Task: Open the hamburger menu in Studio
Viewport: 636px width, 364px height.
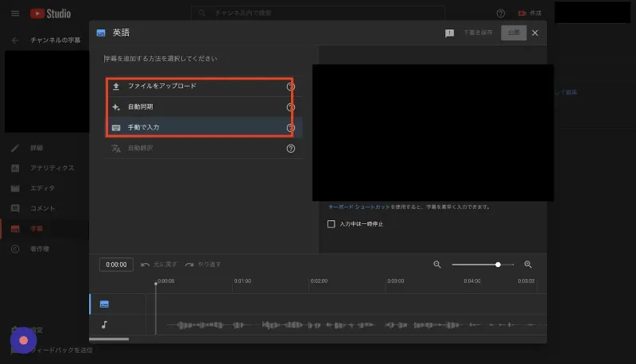Action: [15, 14]
